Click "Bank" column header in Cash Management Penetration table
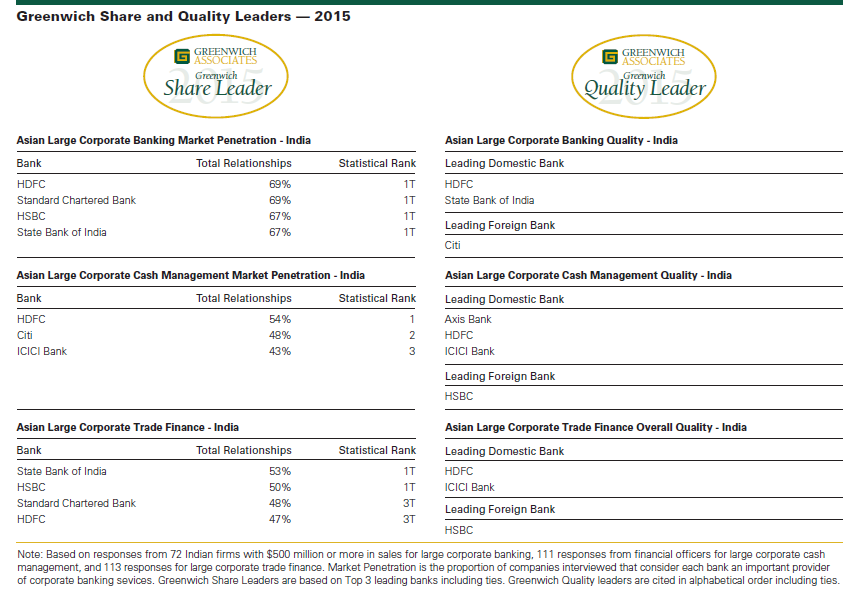Screen dimensions: 854x597 coord(29,298)
